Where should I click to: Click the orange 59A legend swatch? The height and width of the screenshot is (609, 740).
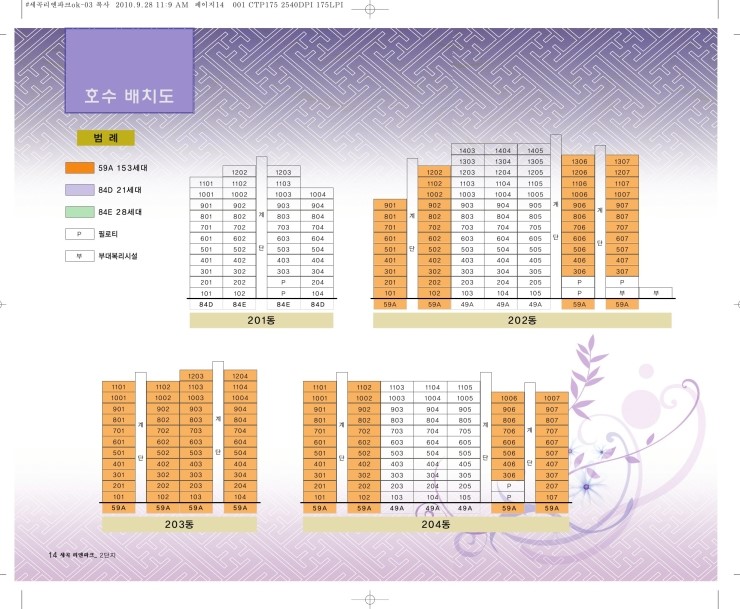coord(80,168)
